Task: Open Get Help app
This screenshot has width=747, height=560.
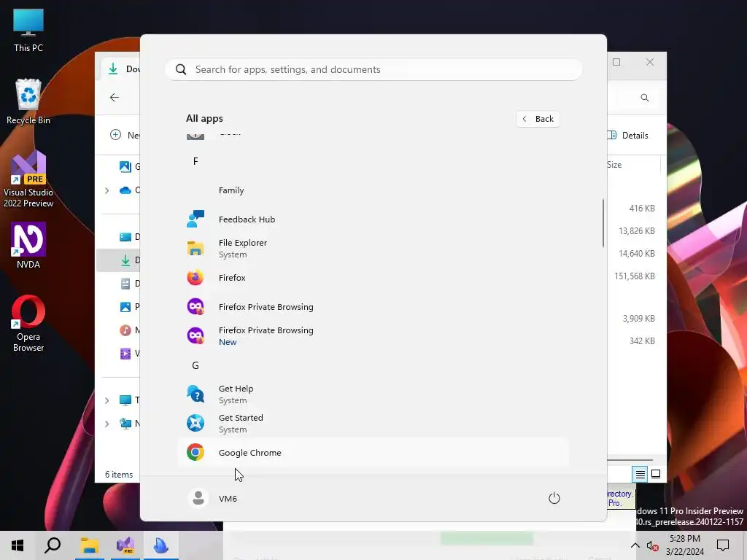Action: (373, 394)
